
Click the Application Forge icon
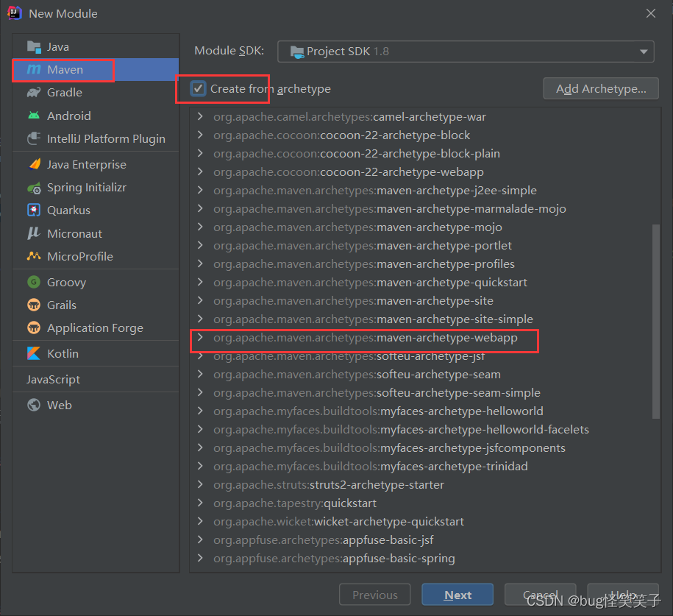click(34, 328)
